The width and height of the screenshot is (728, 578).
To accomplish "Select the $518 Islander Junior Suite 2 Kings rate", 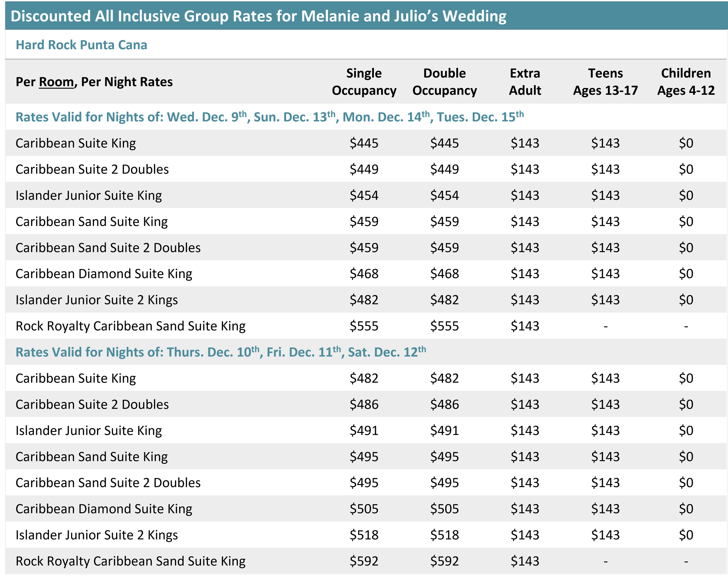I will (x=364, y=535).
